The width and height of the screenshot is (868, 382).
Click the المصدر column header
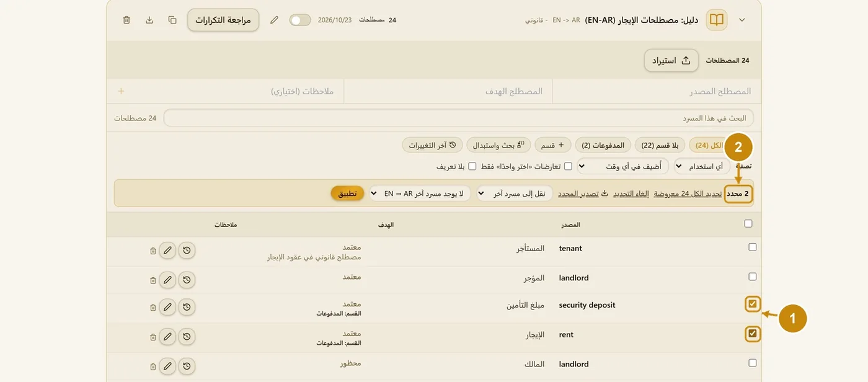click(x=571, y=224)
